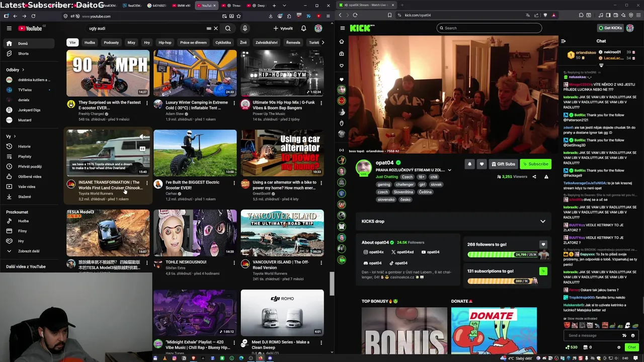Click the YouTube page vertical scrollbar
This screenshot has height=362, width=644.
pyautogui.click(x=332, y=284)
